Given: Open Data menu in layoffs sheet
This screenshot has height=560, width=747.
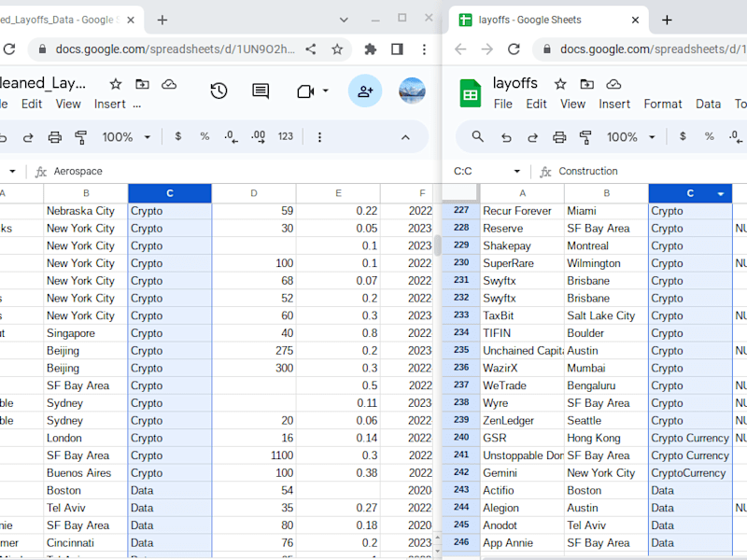Looking at the screenshot, I should [x=708, y=104].
